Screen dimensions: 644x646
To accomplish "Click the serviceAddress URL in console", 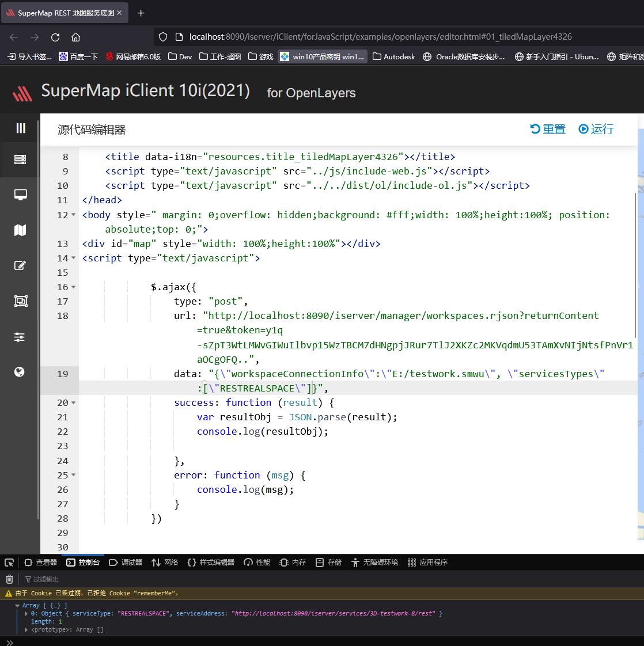I will [334, 613].
